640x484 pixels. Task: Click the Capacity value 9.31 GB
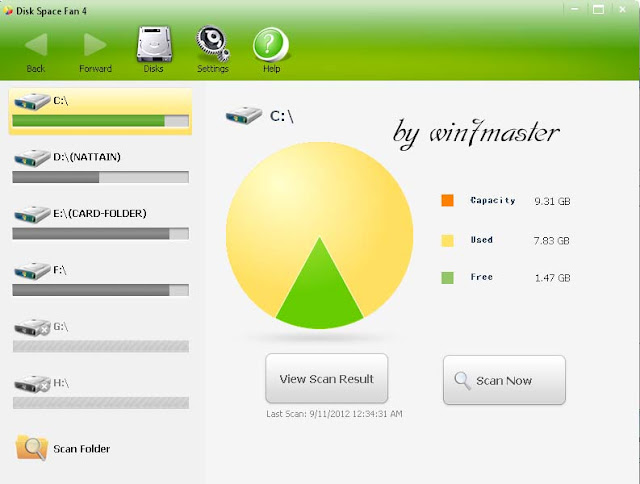552,201
